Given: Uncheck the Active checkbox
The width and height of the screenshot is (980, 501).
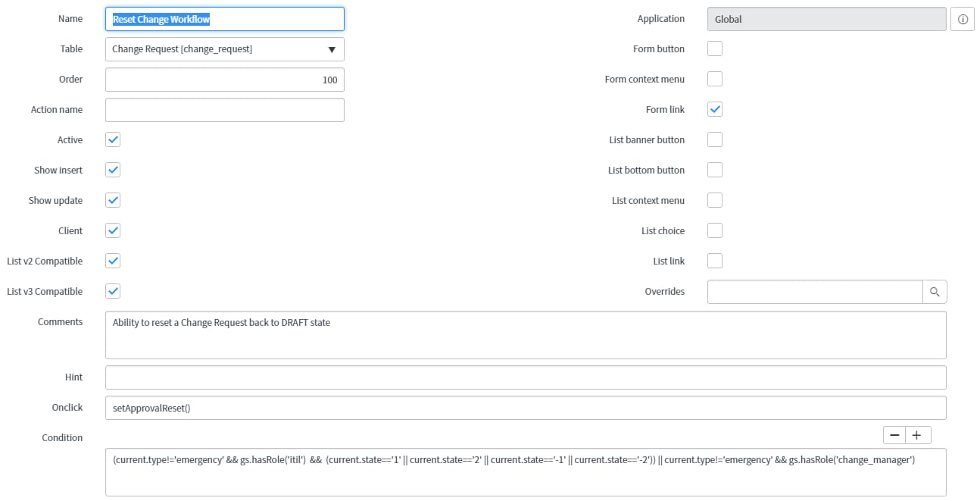Looking at the screenshot, I should click(113, 139).
